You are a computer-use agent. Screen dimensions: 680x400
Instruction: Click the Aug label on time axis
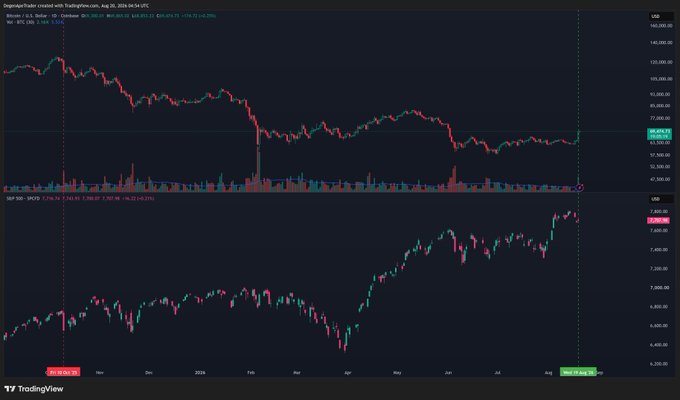point(549,372)
